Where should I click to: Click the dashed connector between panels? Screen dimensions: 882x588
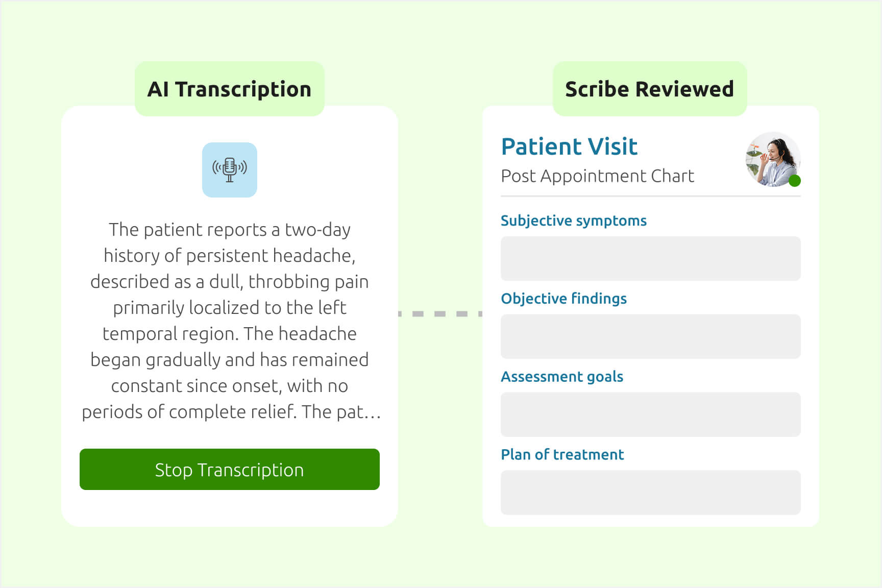(440, 314)
